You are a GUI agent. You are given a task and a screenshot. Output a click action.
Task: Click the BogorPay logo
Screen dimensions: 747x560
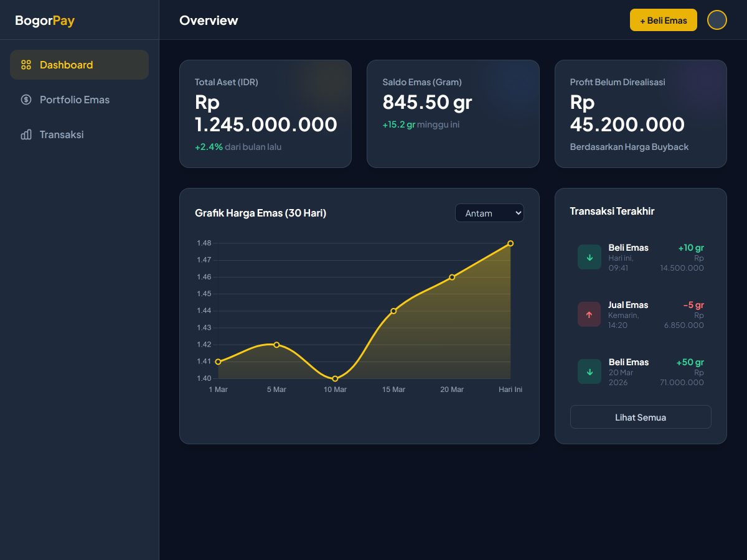pyautogui.click(x=44, y=20)
